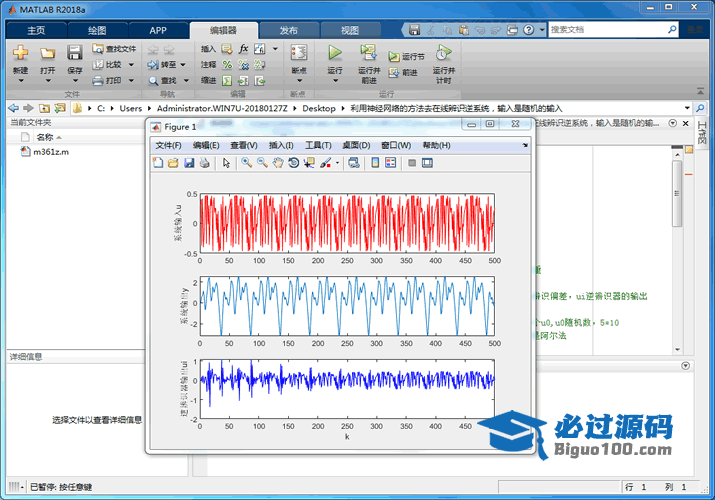Click the 断点 (Breakpoints) icon

click(299, 53)
